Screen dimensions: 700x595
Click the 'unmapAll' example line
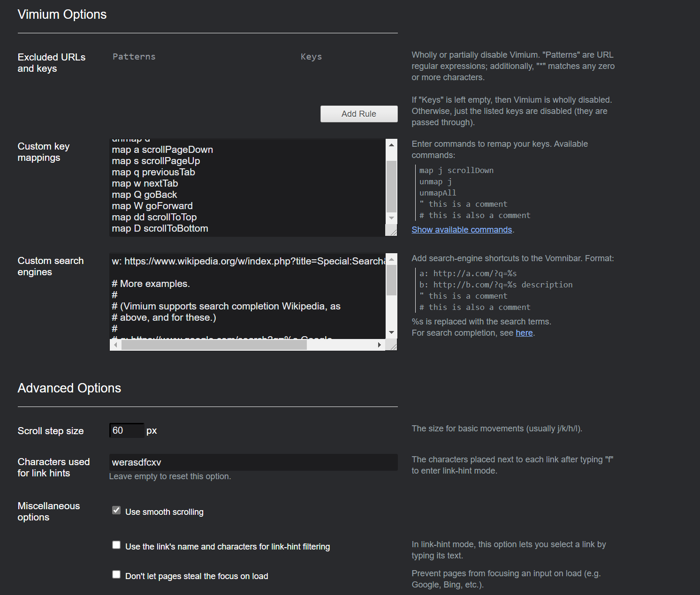click(438, 193)
